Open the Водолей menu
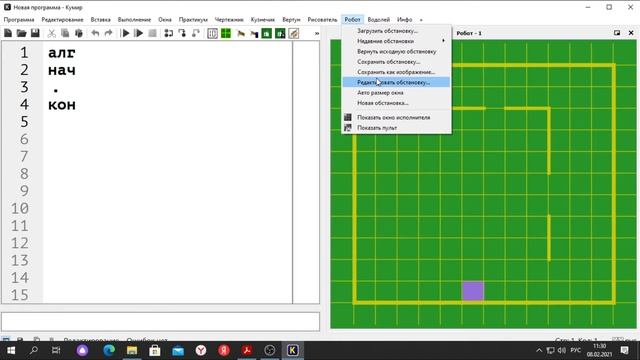The image size is (640, 360). tap(379, 20)
